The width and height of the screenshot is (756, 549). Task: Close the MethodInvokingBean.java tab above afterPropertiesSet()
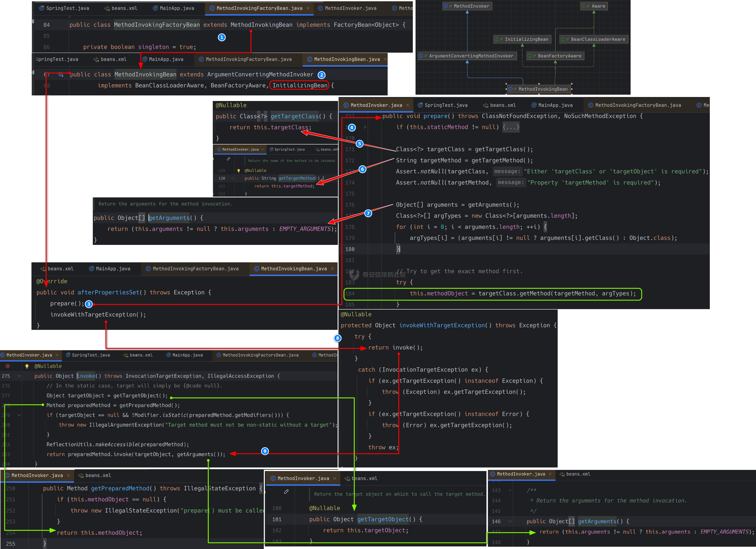click(x=332, y=268)
